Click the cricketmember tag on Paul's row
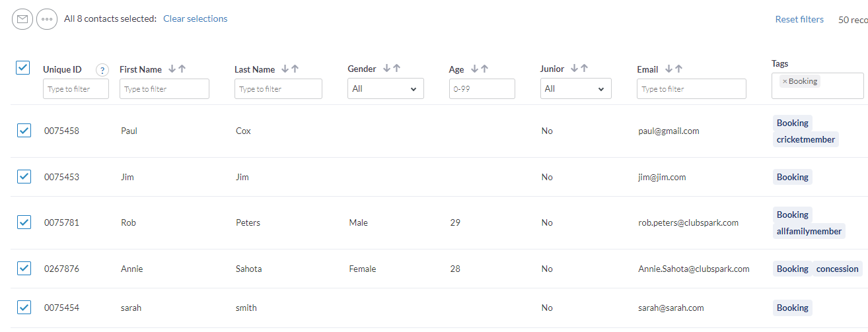This screenshot has width=868, height=332. click(x=806, y=139)
